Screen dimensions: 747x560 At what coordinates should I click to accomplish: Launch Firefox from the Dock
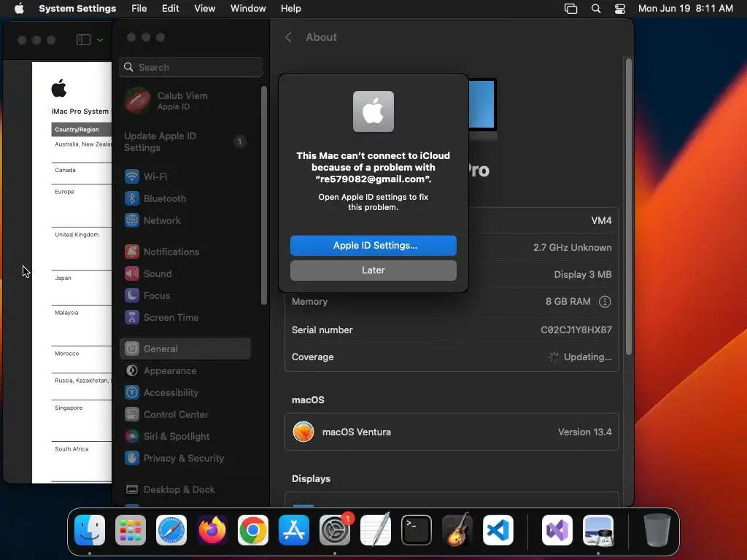(212, 530)
